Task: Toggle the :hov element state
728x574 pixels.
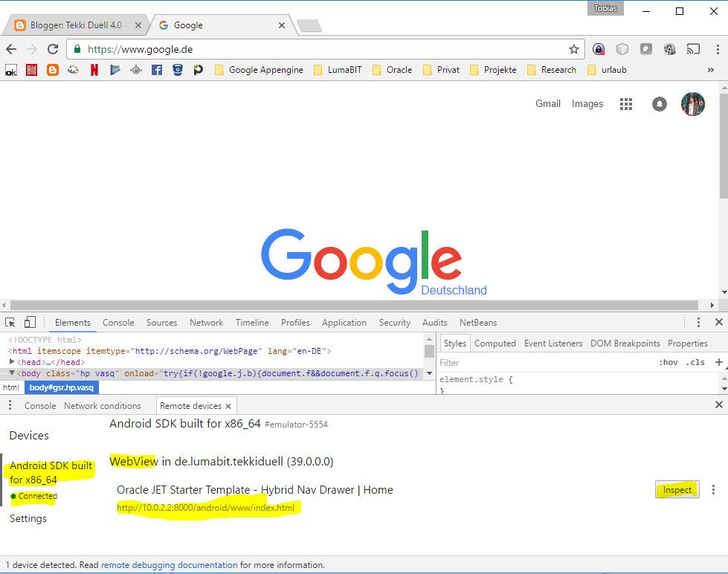Action: coord(668,363)
